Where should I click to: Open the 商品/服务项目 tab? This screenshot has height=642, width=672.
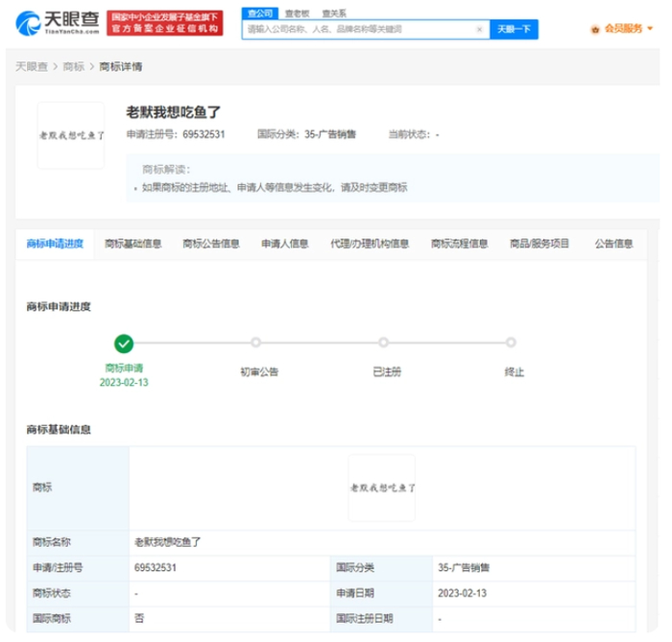540,244
